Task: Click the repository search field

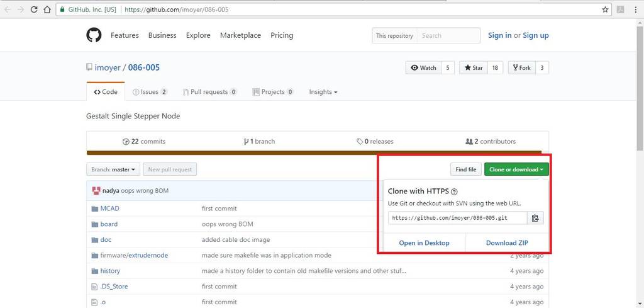Action: pos(448,36)
